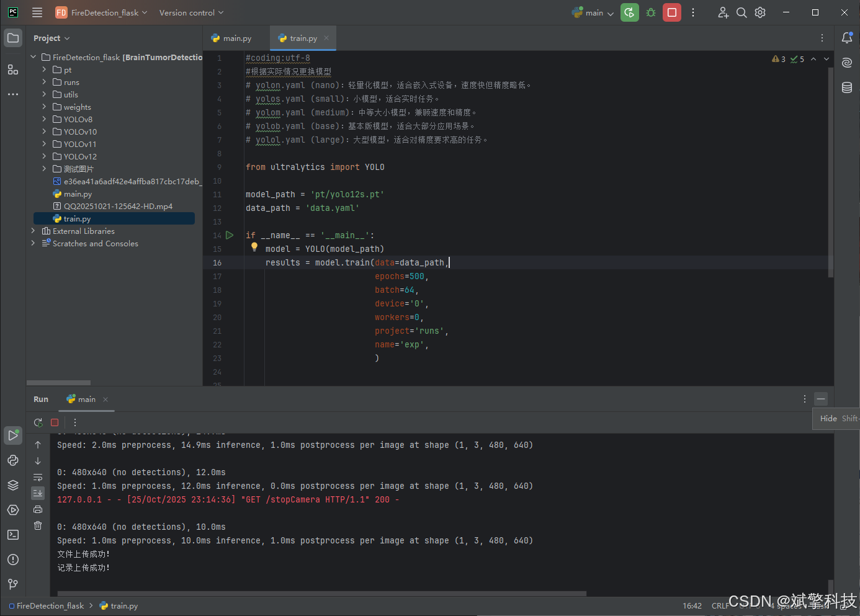
Task: Open the FireDetection_flask project dropdown
Action: coord(102,12)
